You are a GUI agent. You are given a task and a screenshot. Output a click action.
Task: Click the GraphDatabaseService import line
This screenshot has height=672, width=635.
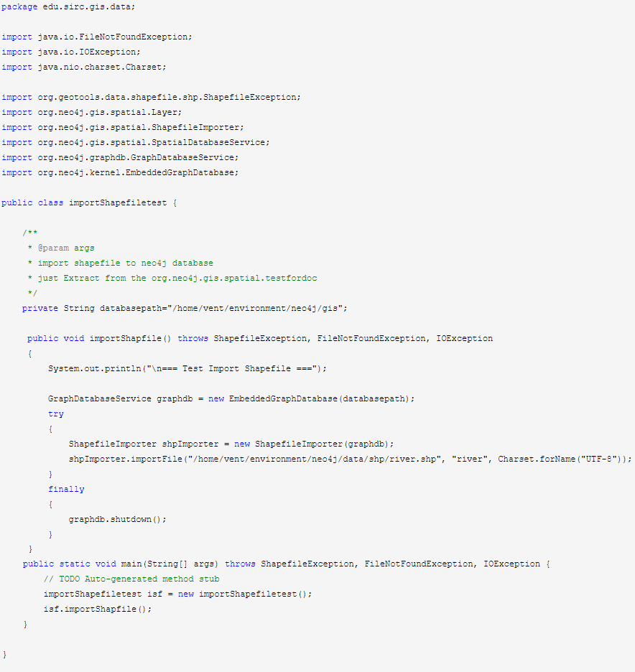click(120, 157)
